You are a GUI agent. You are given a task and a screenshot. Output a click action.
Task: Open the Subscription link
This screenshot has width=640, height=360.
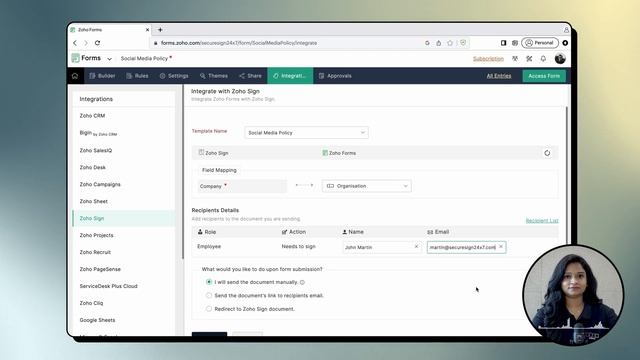pos(488,59)
